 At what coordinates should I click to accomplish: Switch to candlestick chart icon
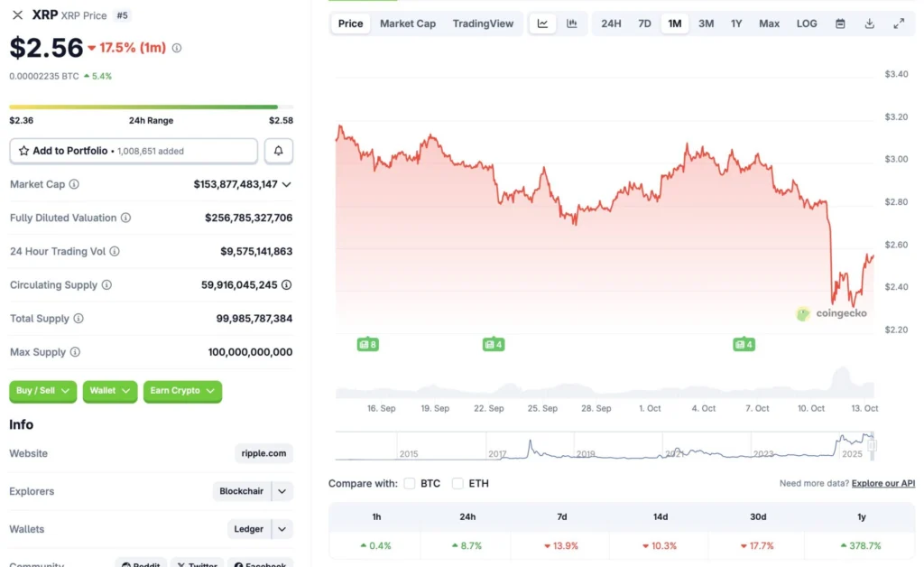tap(572, 23)
